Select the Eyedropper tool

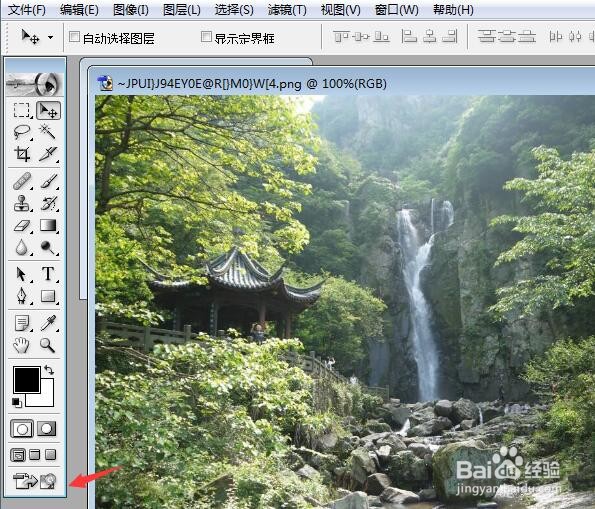coord(48,323)
